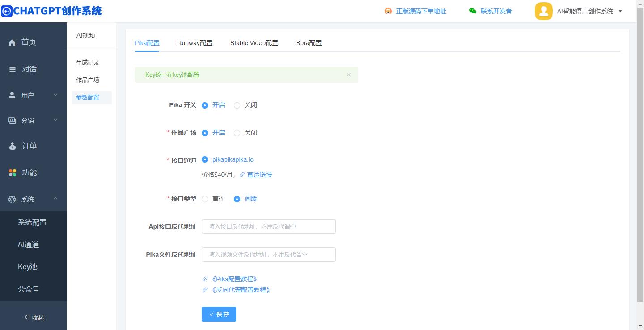Click the link icon before 《反向代理配置教程》
Viewport: 644px width, 330px height.
pyautogui.click(x=205, y=290)
